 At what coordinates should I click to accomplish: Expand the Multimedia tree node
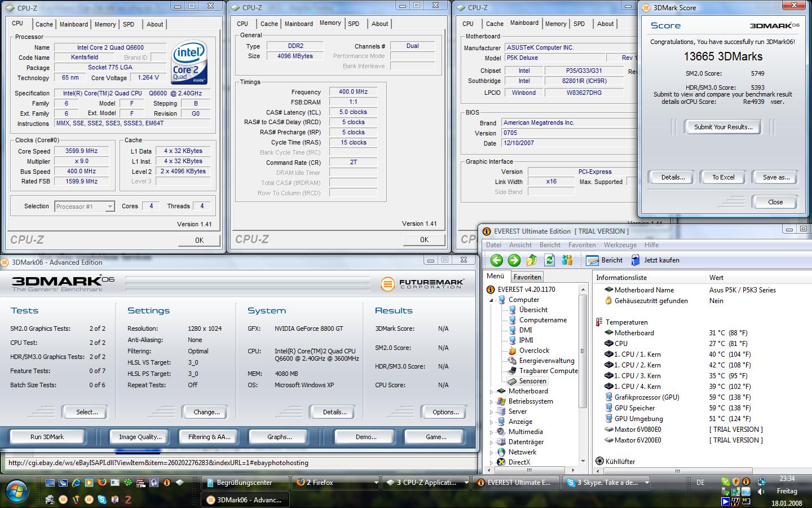pyautogui.click(x=491, y=432)
